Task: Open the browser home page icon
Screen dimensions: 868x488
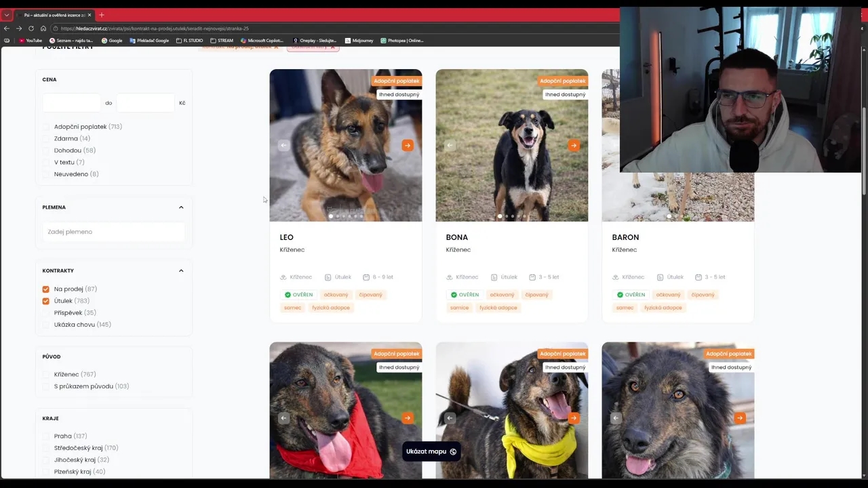Action: (x=43, y=28)
